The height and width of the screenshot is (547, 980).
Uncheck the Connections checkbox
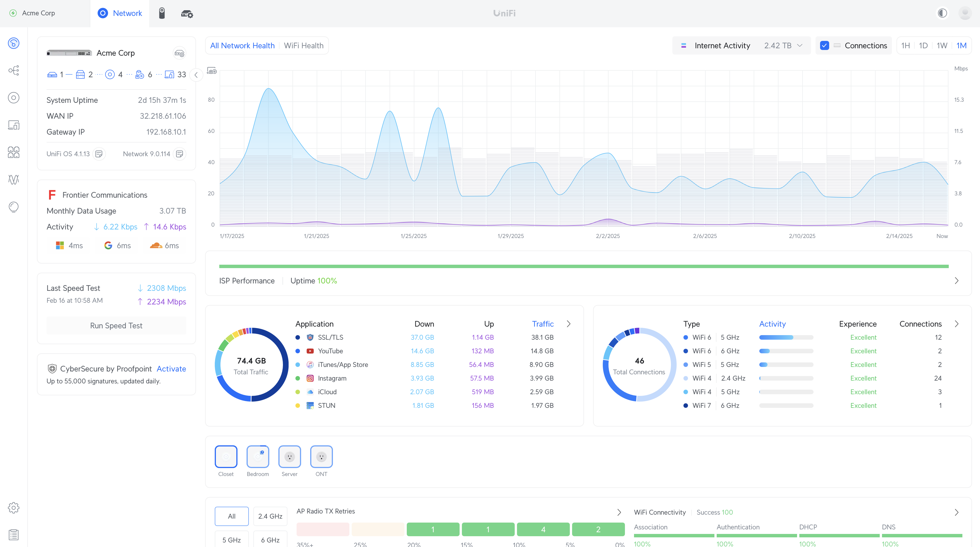[824, 46]
